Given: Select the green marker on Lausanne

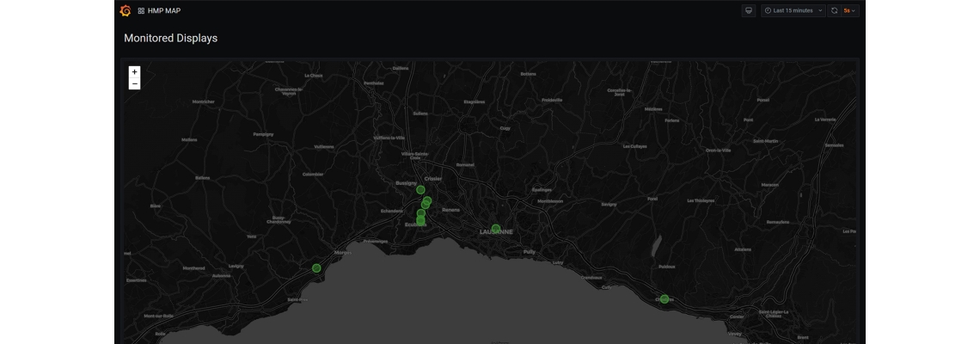Looking at the screenshot, I should [496, 229].
